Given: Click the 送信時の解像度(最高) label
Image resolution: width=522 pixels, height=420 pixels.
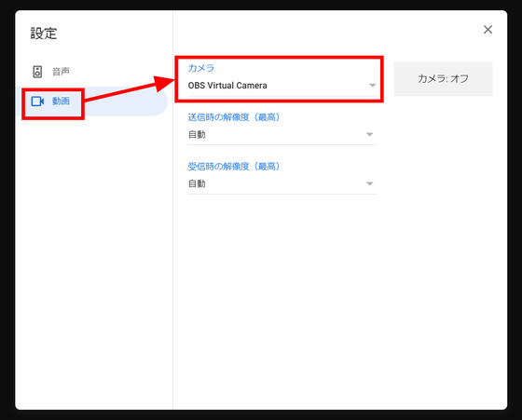Looking at the screenshot, I should click(x=234, y=117).
